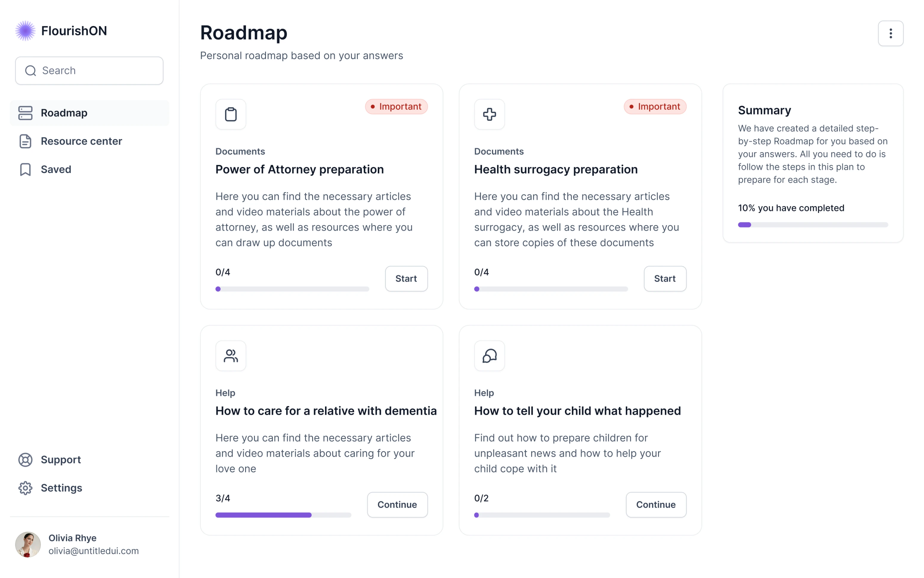The width and height of the screenshot is (924, 578).
Task: Click the chat bubble icon on the child help card
Action: point(489,356)
